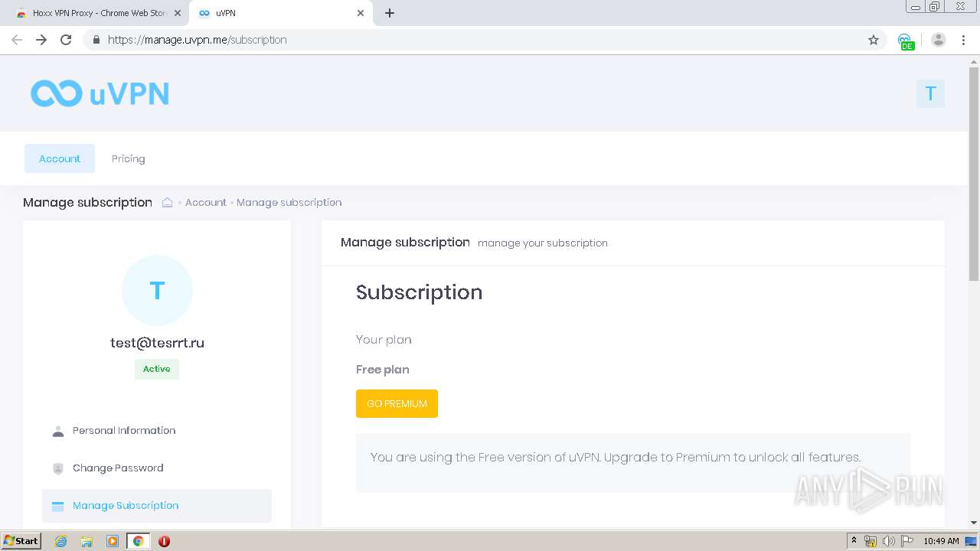Screen dimensions: 980x551
Task: Close the uVPN tab
Action: (361, 13)
